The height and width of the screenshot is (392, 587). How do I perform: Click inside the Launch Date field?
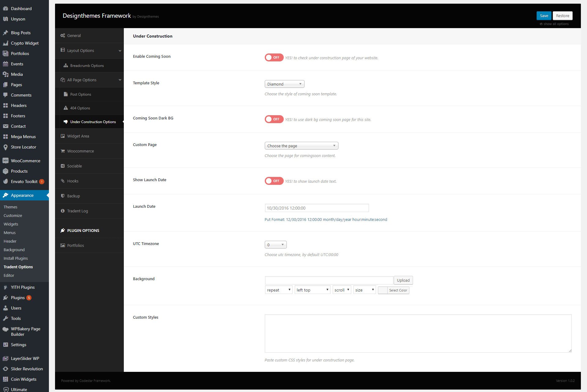point(317,208)
